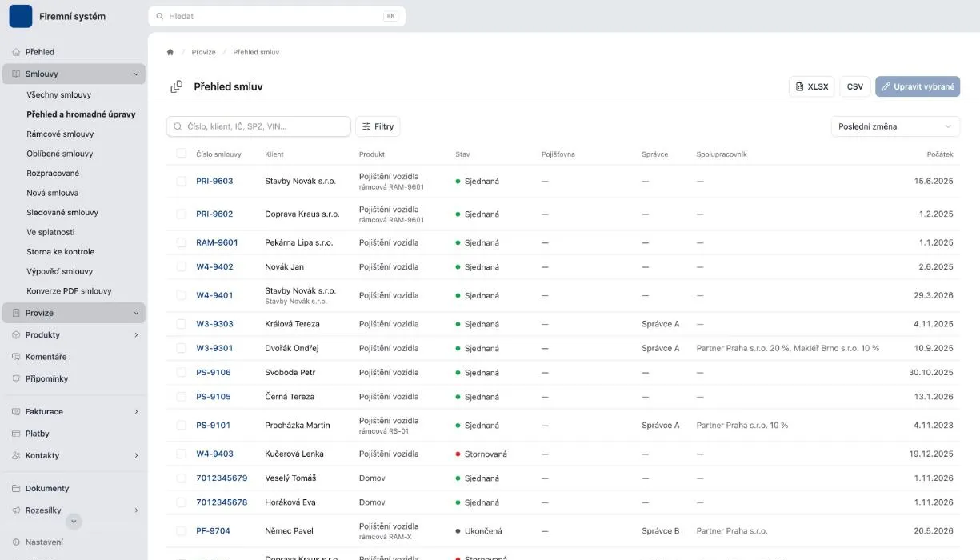980x560 pixels.
Task: Open Rámcové smlouvy in the sidebar
Action: tap(60, 134)
